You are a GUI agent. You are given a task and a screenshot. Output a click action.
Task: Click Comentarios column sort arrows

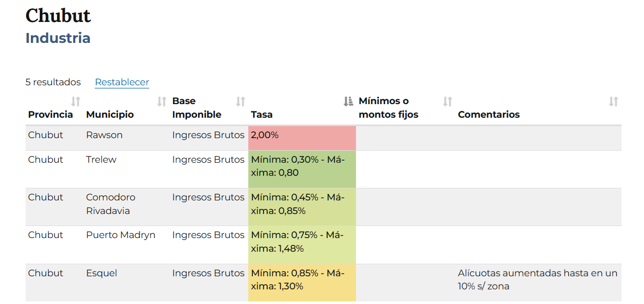pos(614,102)
